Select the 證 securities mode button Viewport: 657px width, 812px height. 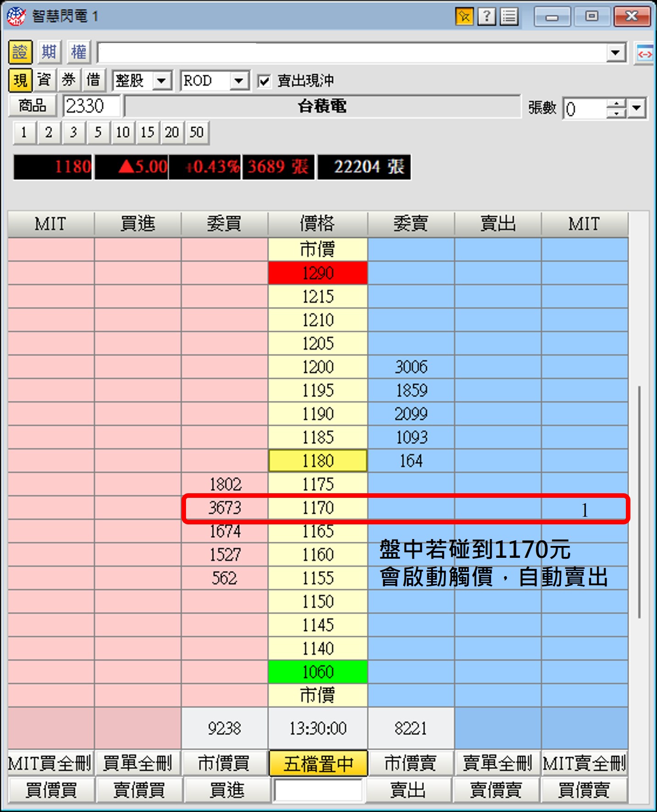[20, 52]
